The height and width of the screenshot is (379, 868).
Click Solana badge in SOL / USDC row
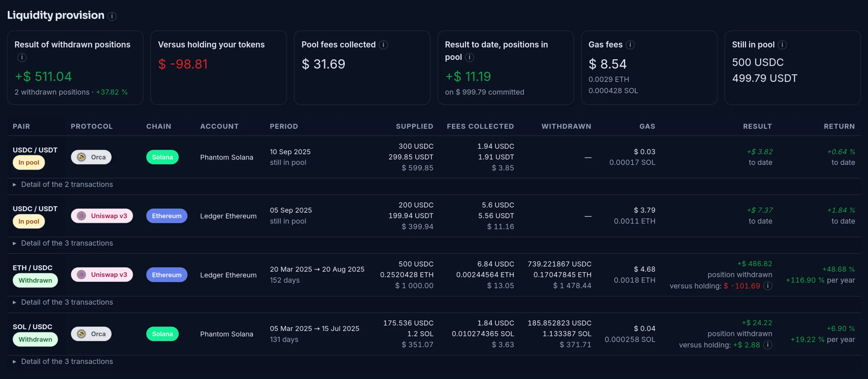point(162,334)
